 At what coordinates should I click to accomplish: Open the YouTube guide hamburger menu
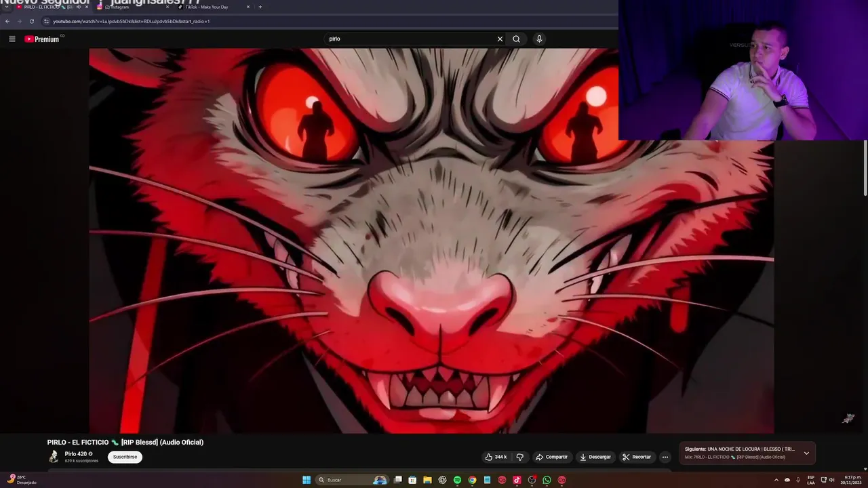click(x=12, y=39)
